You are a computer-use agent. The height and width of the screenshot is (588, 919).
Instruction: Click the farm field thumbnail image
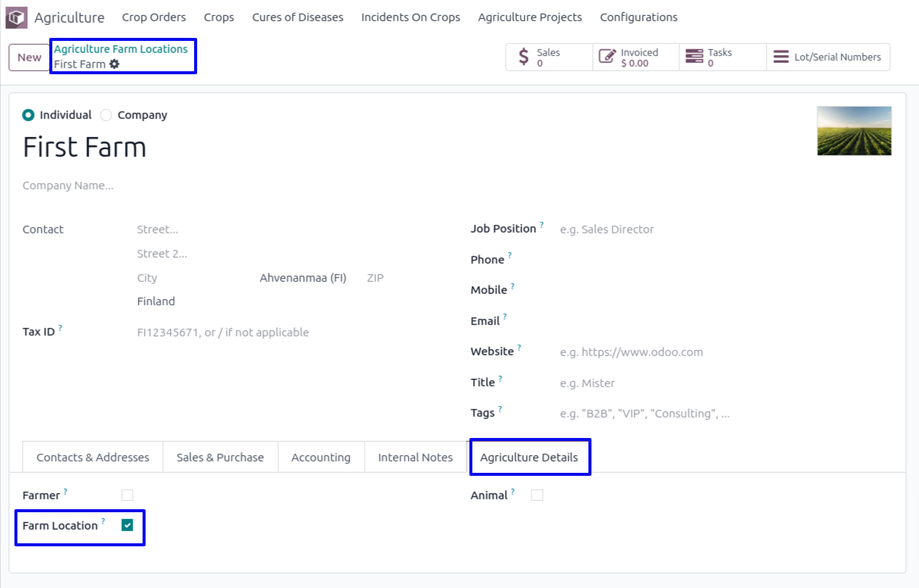854,131
